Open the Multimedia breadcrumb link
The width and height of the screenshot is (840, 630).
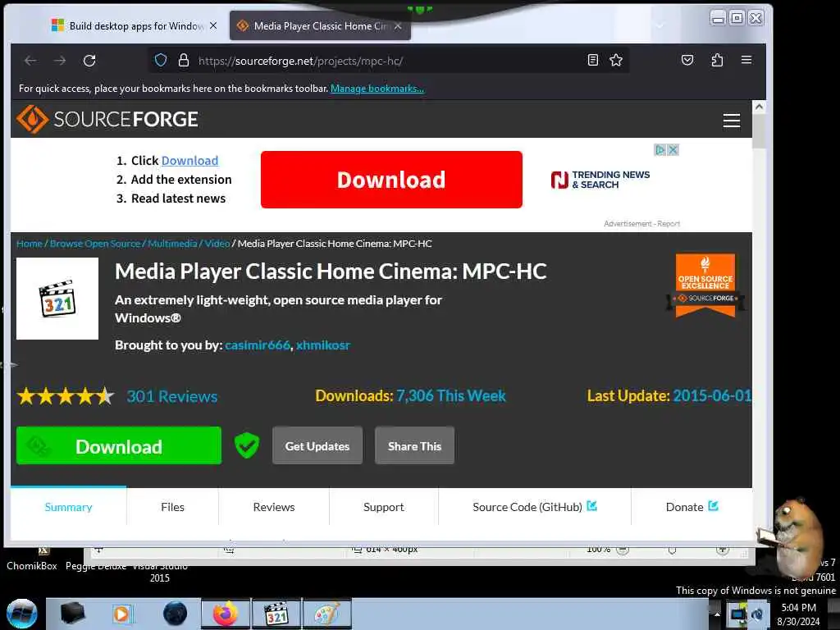pos(172,244)
